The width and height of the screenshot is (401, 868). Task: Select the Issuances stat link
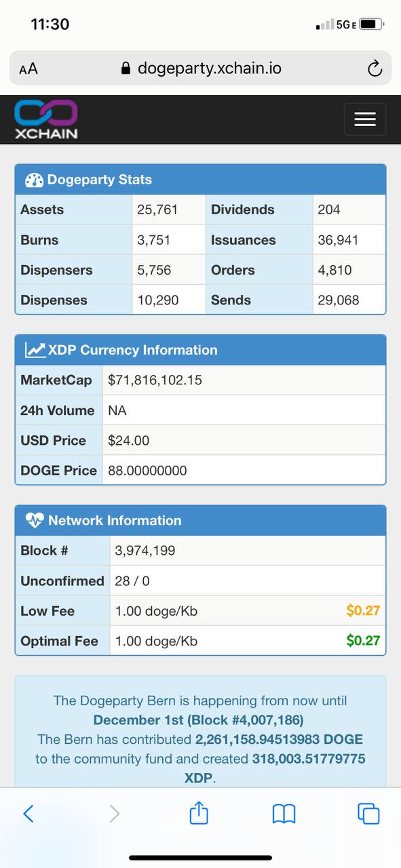coord(244,240)
